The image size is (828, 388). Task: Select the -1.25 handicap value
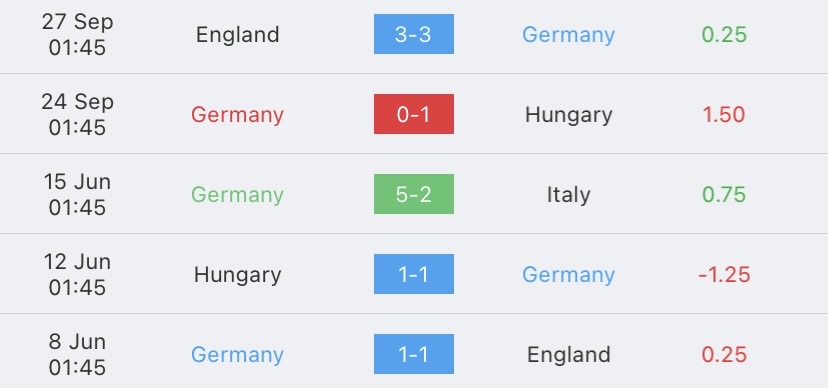724,275
